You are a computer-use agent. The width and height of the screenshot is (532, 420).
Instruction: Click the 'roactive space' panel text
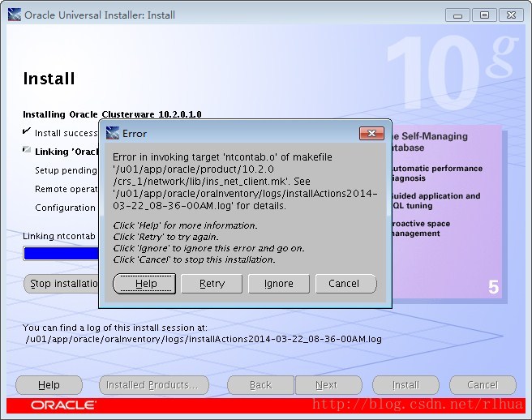[x=420, y=224]
